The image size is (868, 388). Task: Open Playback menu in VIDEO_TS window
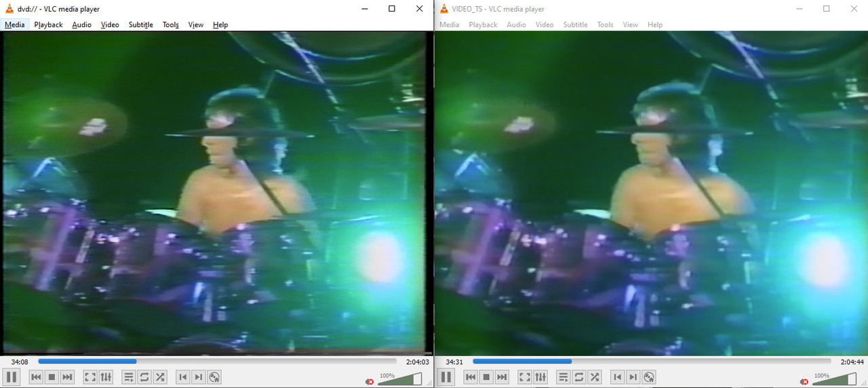(483, 24)
